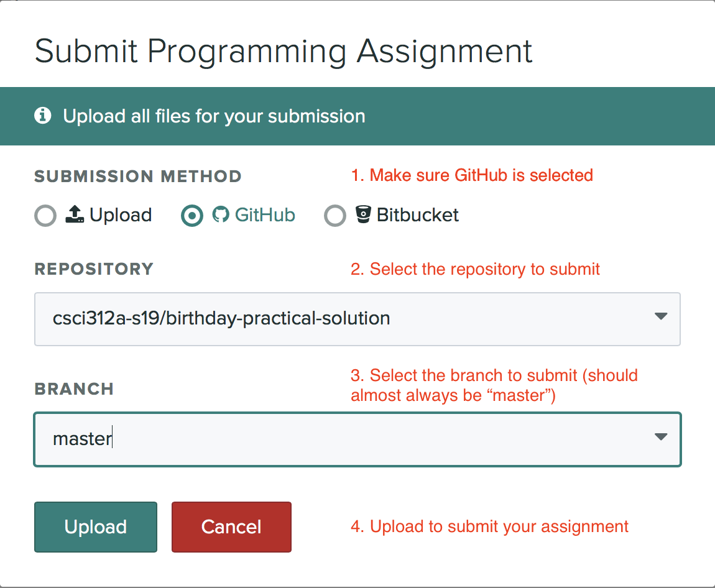Image resolution: width=715 pixels, height=588 pixels.
Task: Click the REPOSITORY section label
Action: [x=94, y=269]
